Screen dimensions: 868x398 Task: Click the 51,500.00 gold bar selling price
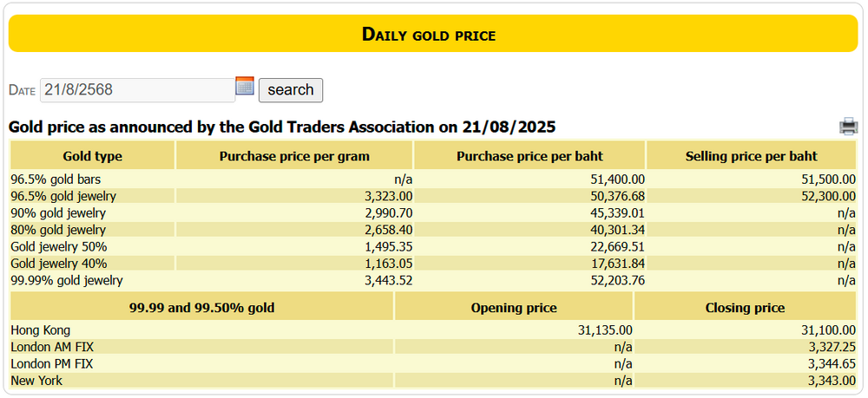click(x=825, y=179)
